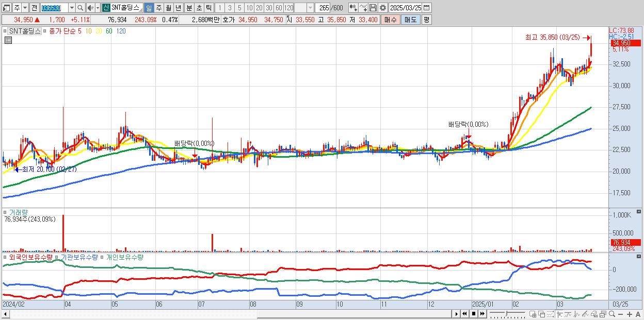
Task: Click the chart picture icon left of bottom magnifier
Action: (603, 314)
